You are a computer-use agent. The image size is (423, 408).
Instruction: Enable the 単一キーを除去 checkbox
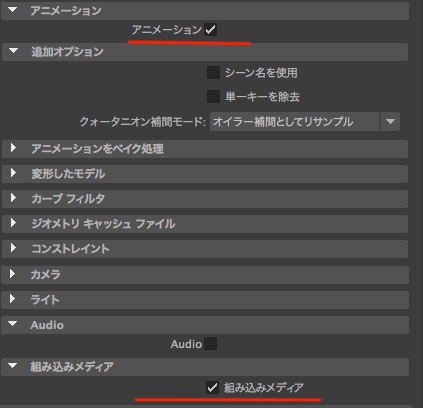(213, 97)
